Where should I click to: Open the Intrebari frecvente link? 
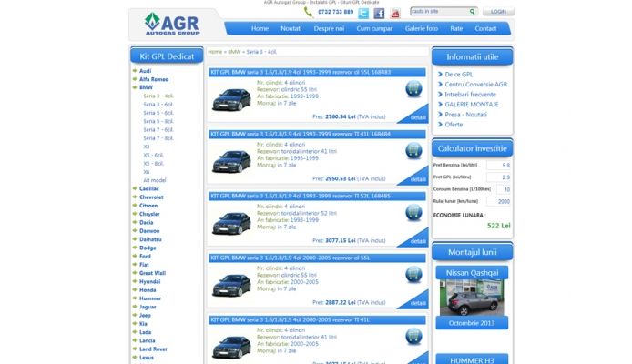coord(471,95)
